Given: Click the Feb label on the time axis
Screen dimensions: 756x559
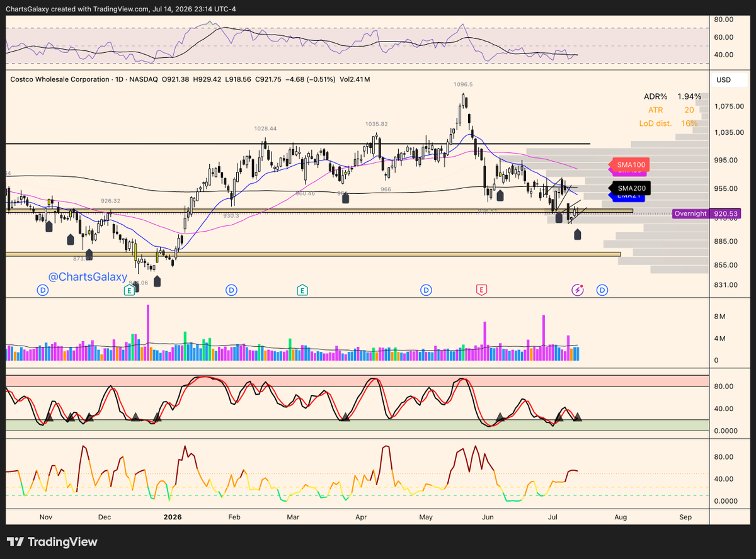Looking at the screenshot, I should tap(234, 517).
